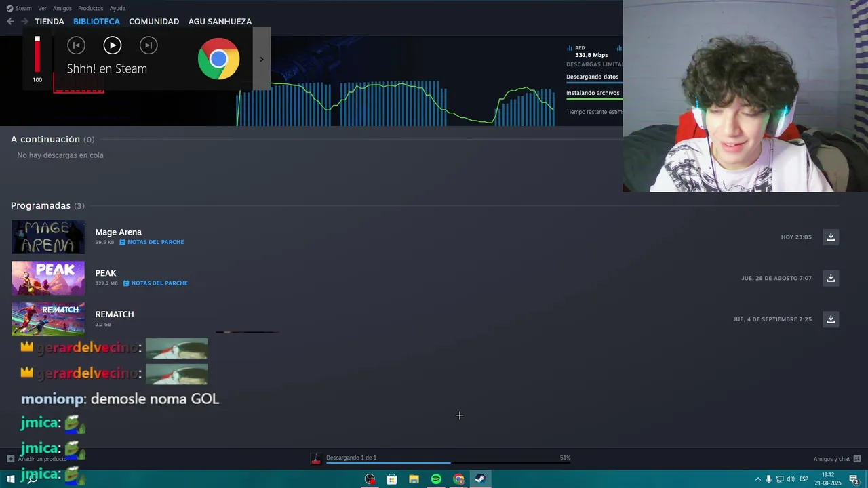Click the Steam taskbar icon
The width and height of the screenshot is (868, 488).
(x=480, y=479)
